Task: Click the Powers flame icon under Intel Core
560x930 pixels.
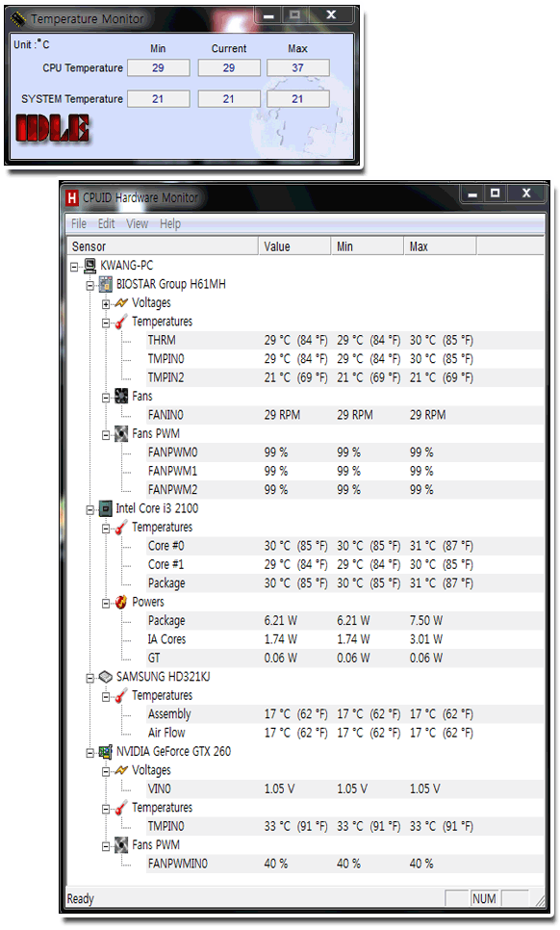Action: point(121,602)
